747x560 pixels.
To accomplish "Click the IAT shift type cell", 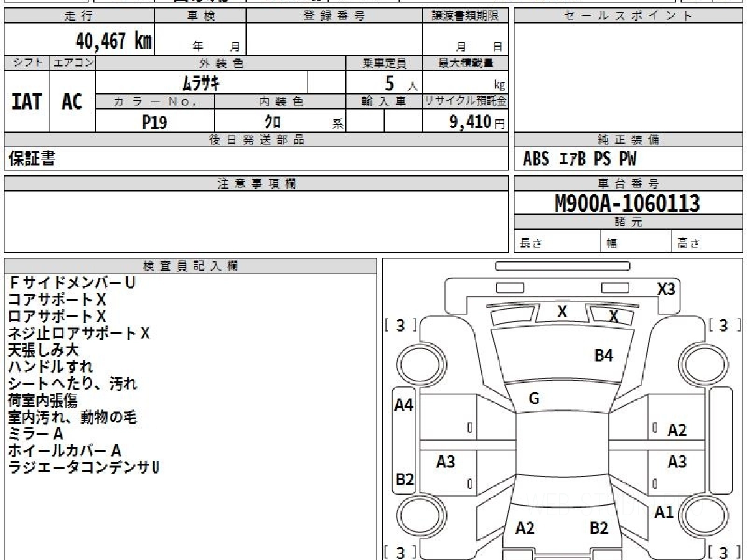I will (x=27, y=101).
